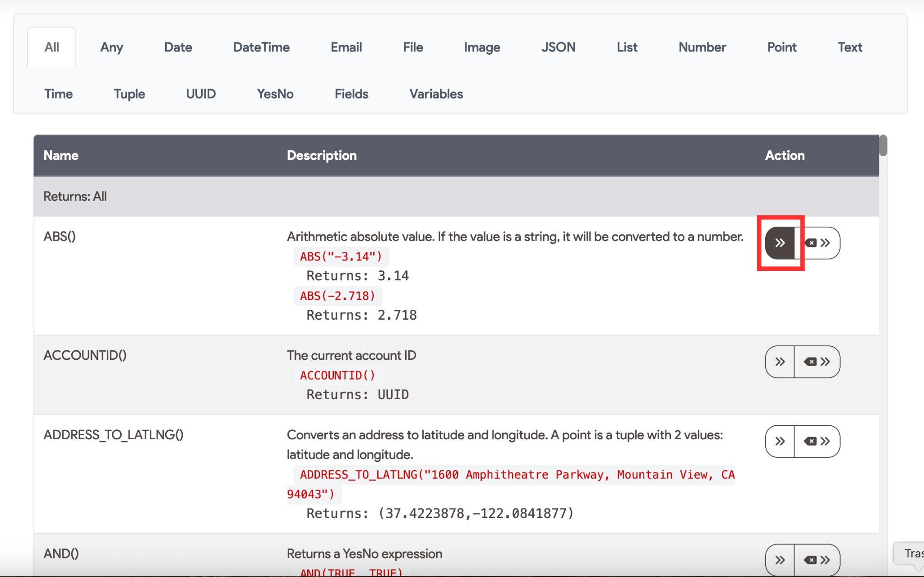924x577 pixels.
Task: Open the Point return type tab
Action: click(782, 47)
